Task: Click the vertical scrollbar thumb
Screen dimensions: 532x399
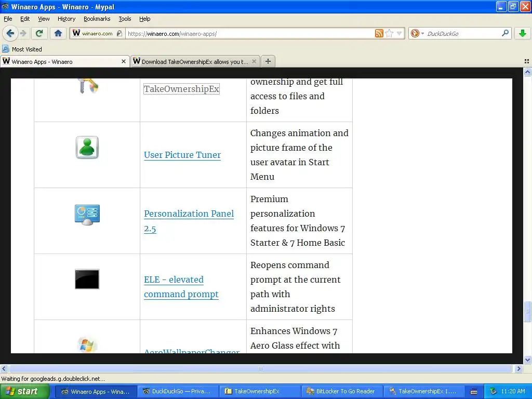Action: tap(527, 311)
